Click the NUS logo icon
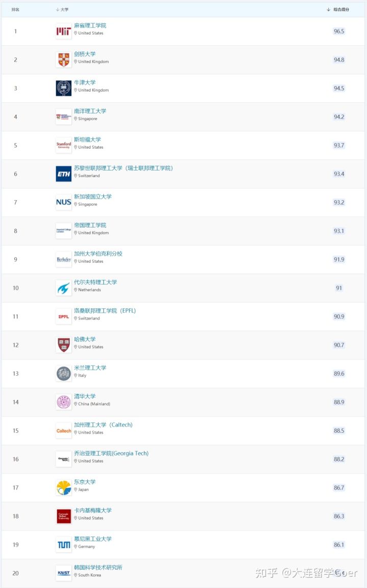The height and width of the screenshot is (588, 367). point(64,203)
